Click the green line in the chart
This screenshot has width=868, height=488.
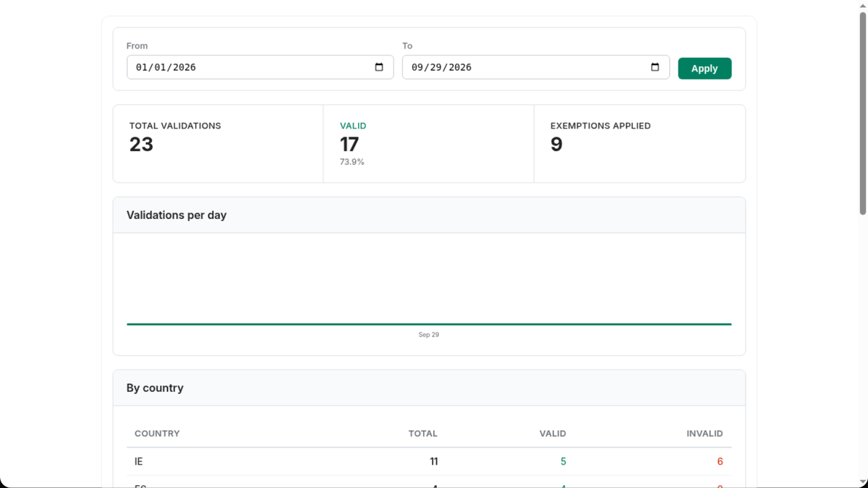click(x=429, y=324)
